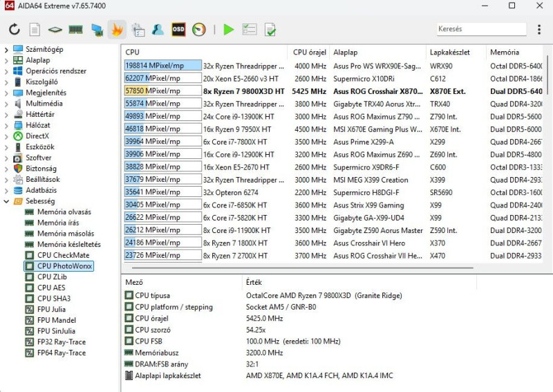Click the Mező column header
Screen dimensions: 553x392
coord(182,282)
